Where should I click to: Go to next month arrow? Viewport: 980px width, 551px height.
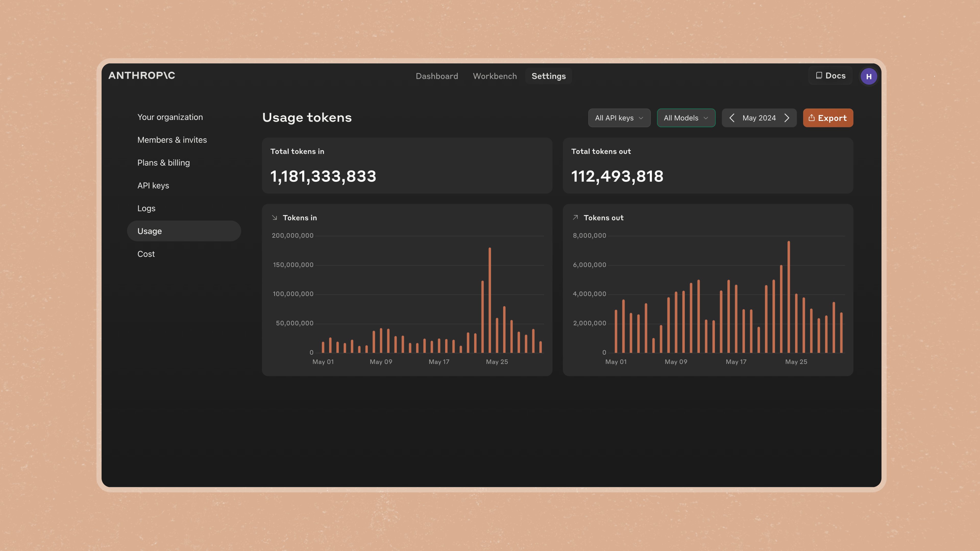[787, 118]
